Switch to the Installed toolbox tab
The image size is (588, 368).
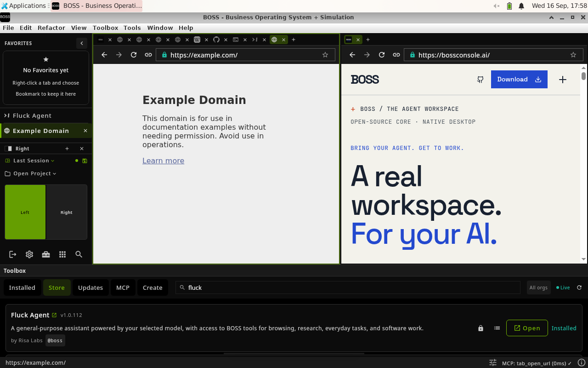point(22,287)
